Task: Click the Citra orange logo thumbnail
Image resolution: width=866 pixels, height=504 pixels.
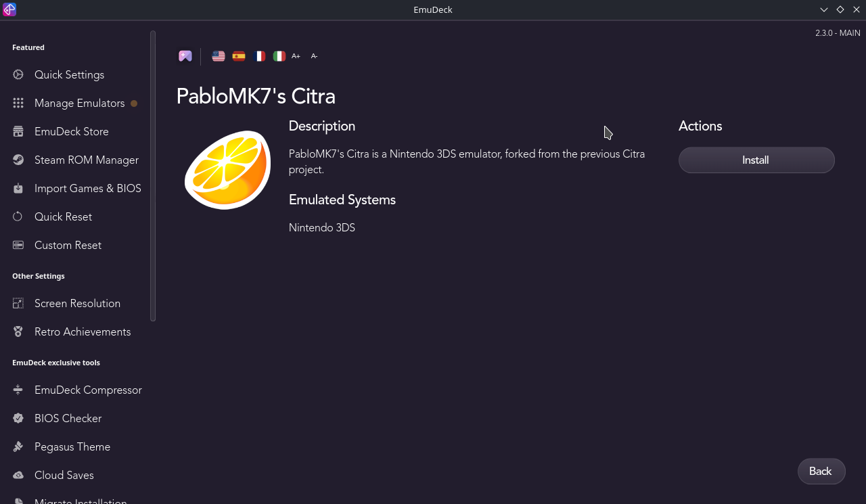Action: pyautogui.click(x=227, y=168)
